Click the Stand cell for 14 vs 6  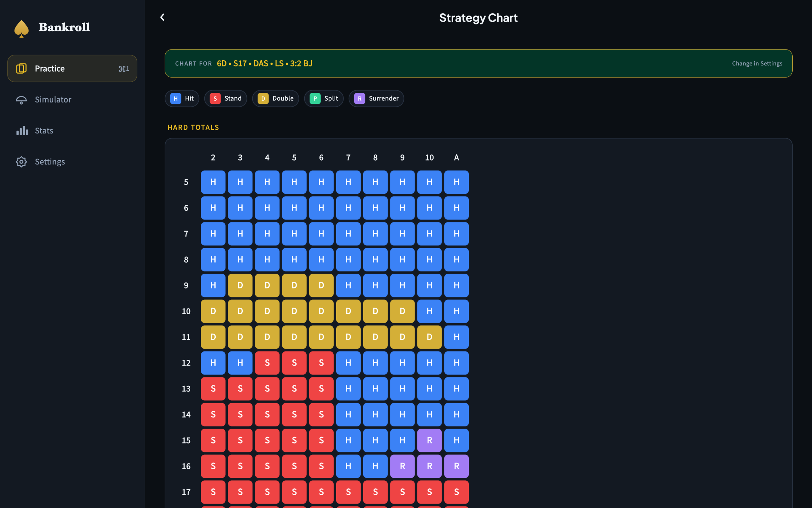coord(321,415)
